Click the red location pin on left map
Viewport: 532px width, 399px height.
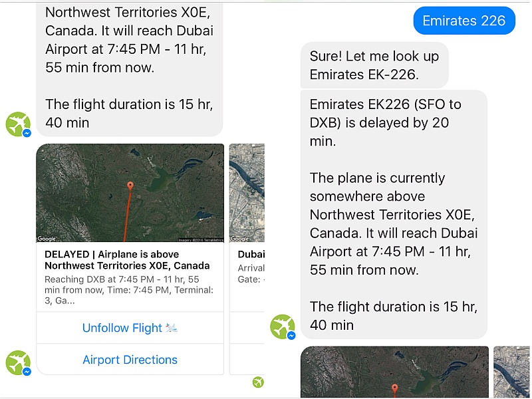click(130, 186)
